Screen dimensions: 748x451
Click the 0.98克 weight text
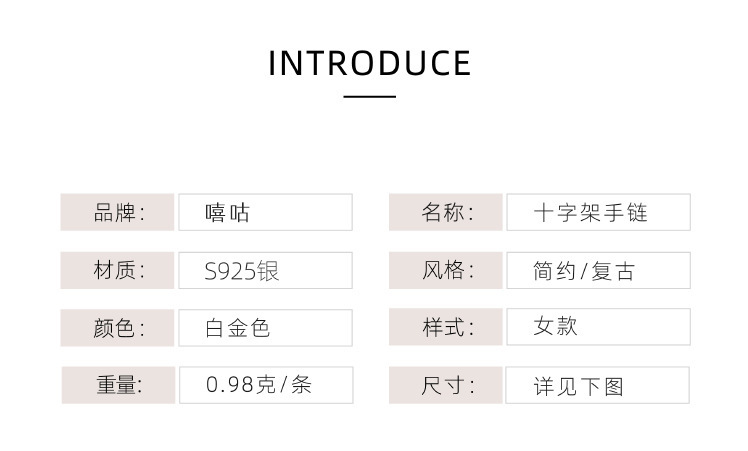click(240, 385)
